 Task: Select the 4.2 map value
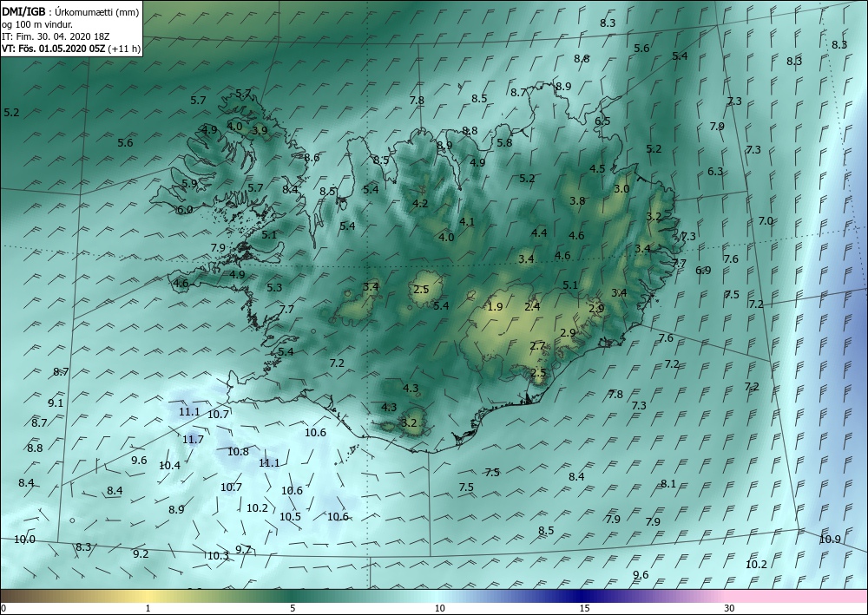click(x=420, y=204)
